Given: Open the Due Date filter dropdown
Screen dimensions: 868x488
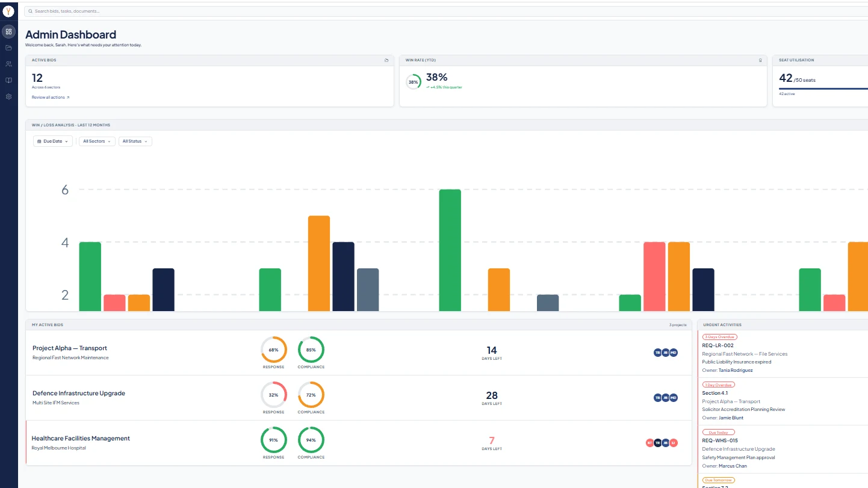Looking at the screenshot, I should click(x=53, y=141).
